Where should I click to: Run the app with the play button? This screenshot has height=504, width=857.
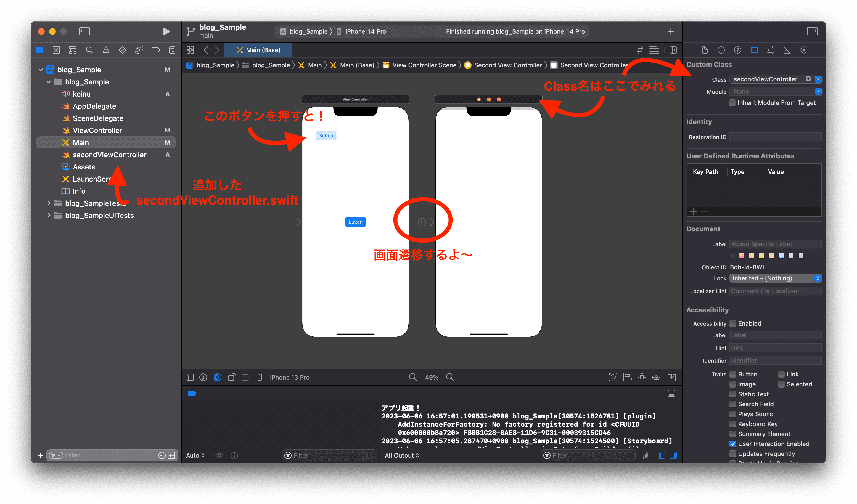click(166, 32)
